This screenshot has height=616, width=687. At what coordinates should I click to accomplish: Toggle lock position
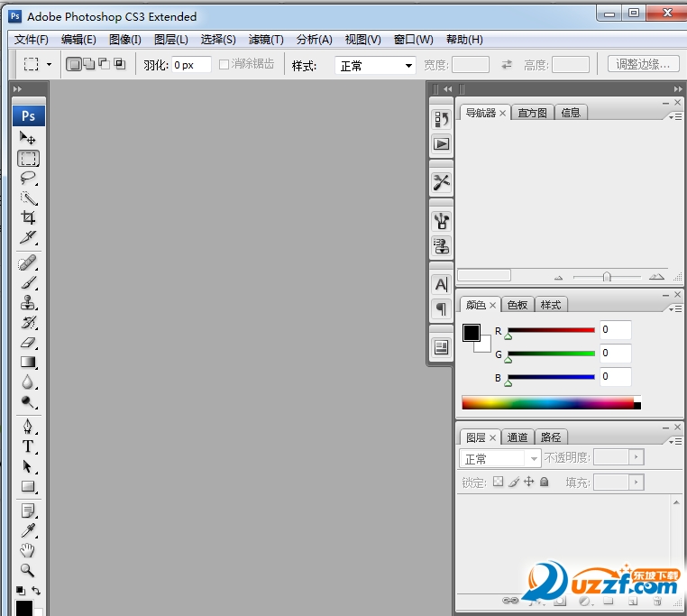[x=529, y=482]
